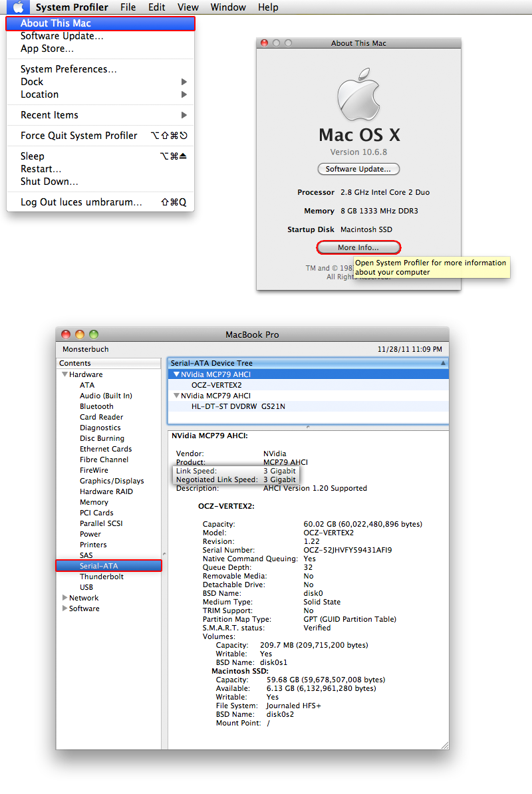Expand the Location submenu
This screenshot has width=532, height=794.
coord(100,94)
